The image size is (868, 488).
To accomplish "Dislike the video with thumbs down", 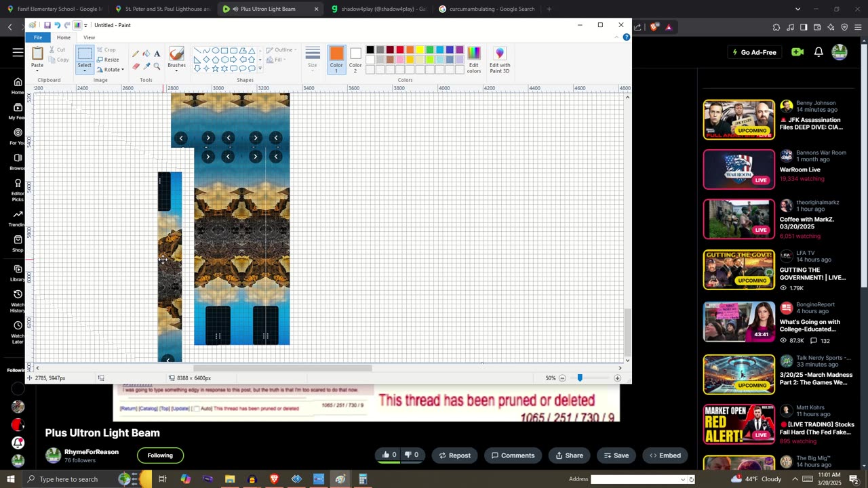I will (412, 455).
